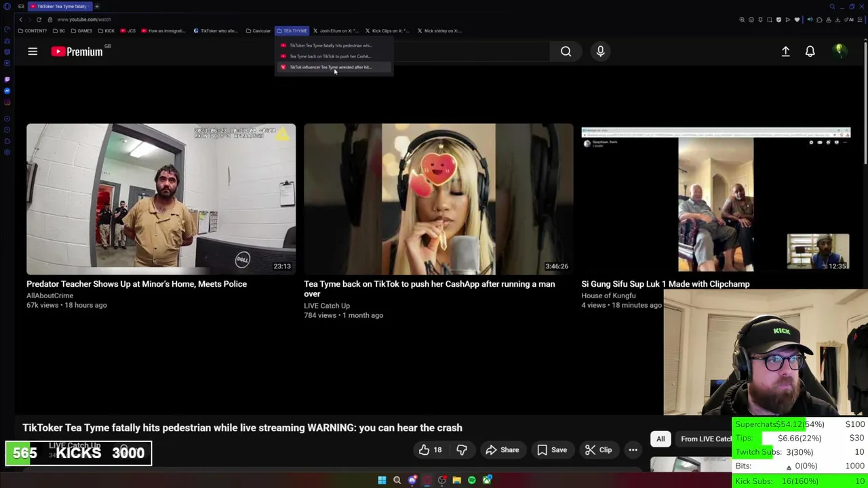Open the browser tab search magnifier
Image resolution: width=868 pixels, height=488 pixels.
click(832, 6)
